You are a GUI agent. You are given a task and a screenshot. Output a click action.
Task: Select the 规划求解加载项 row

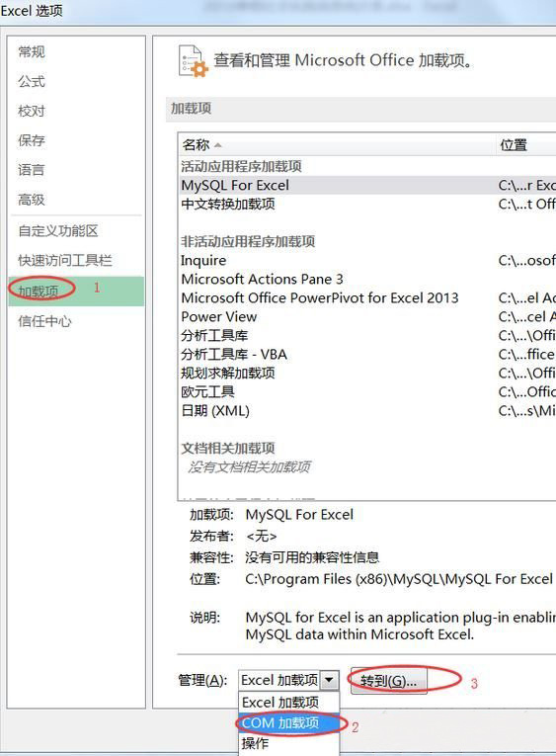(x=367, y=374)
